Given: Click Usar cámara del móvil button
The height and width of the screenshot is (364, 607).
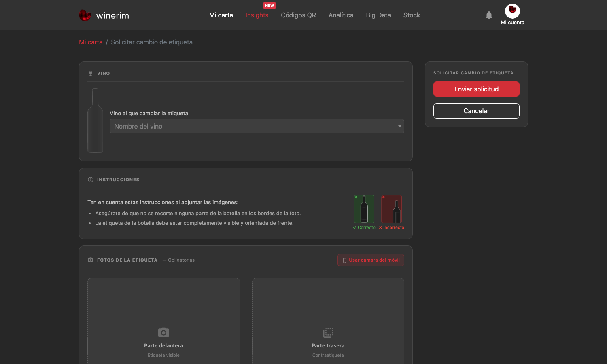Looking at the screenshot, I should click(x=371, y=260).
